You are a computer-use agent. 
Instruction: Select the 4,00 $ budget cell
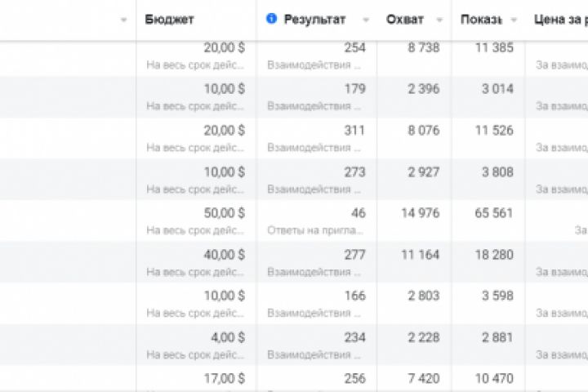227,337
